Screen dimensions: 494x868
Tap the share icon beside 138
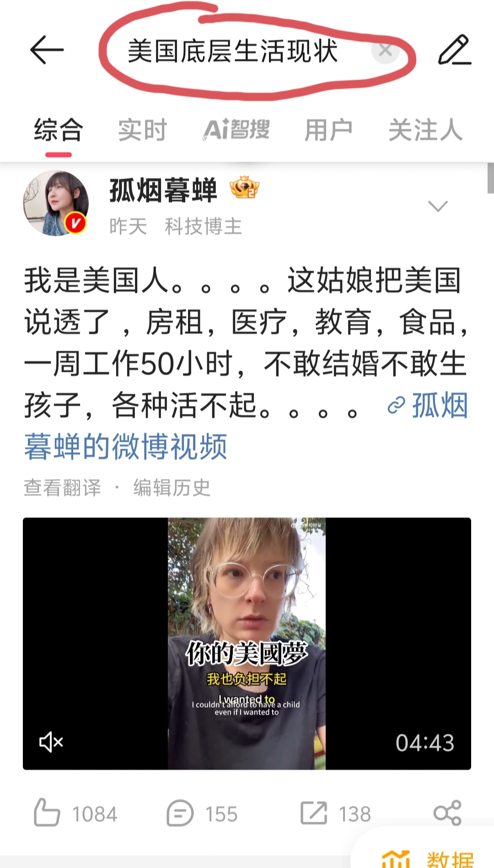tap(447, 813)
